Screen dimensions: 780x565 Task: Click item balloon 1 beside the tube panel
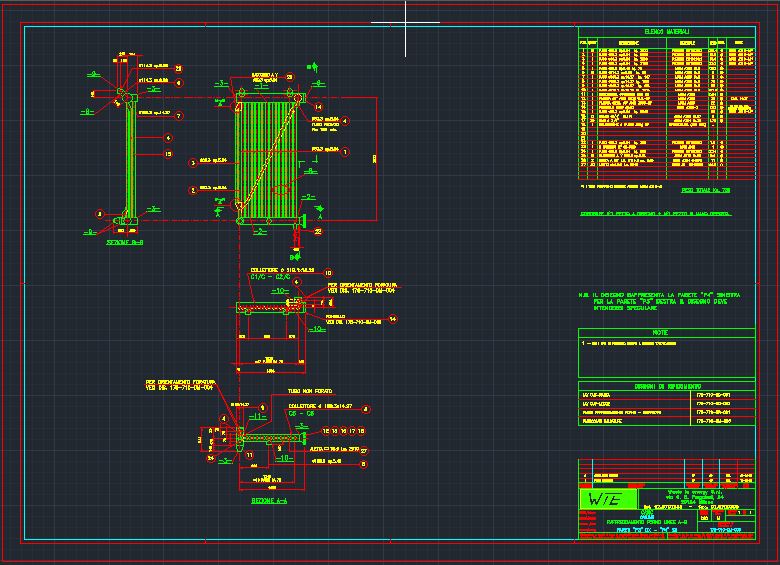345,152
